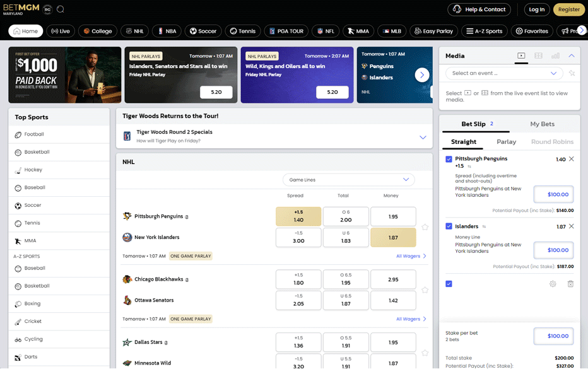This screenshot has height=369, width=588.
Task: Favorite the Stars at Wild game star
Action: click(x=425, y=353)
